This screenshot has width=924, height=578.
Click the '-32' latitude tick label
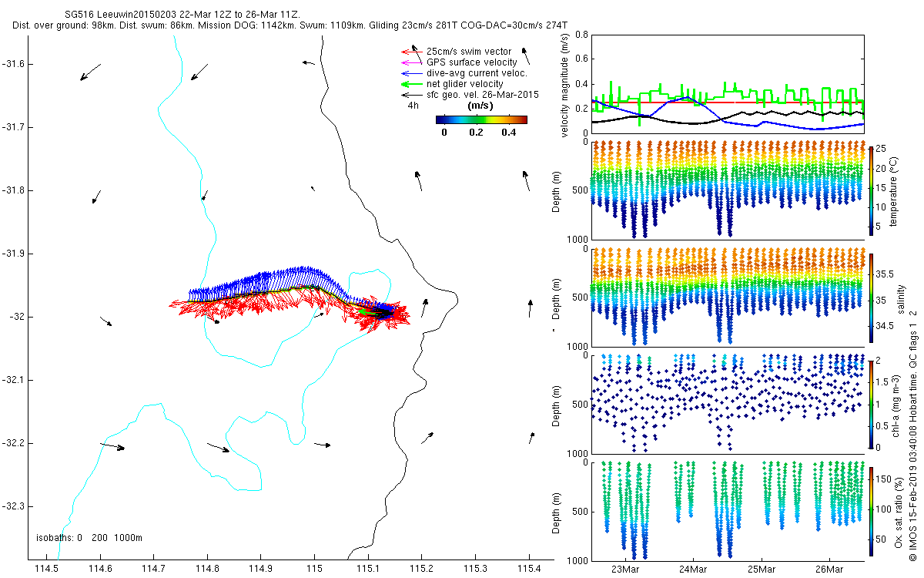tap(16, 317)
